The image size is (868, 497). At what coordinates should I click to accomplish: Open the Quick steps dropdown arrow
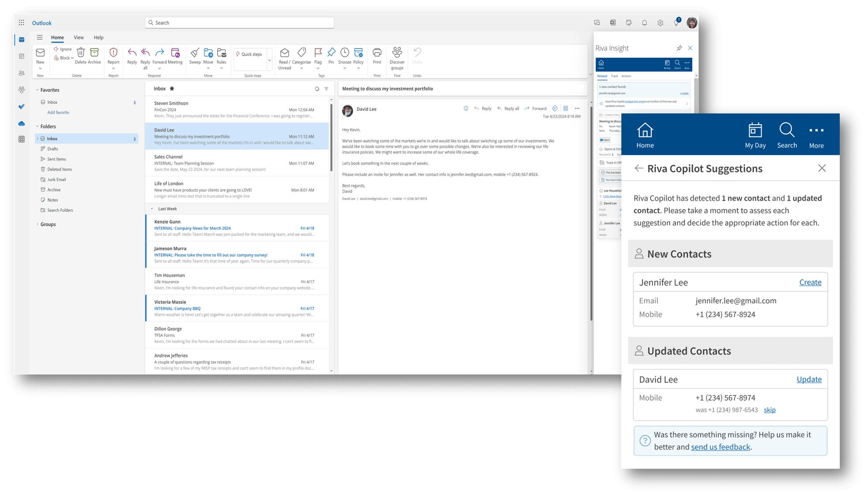click(x=269, y=61)
